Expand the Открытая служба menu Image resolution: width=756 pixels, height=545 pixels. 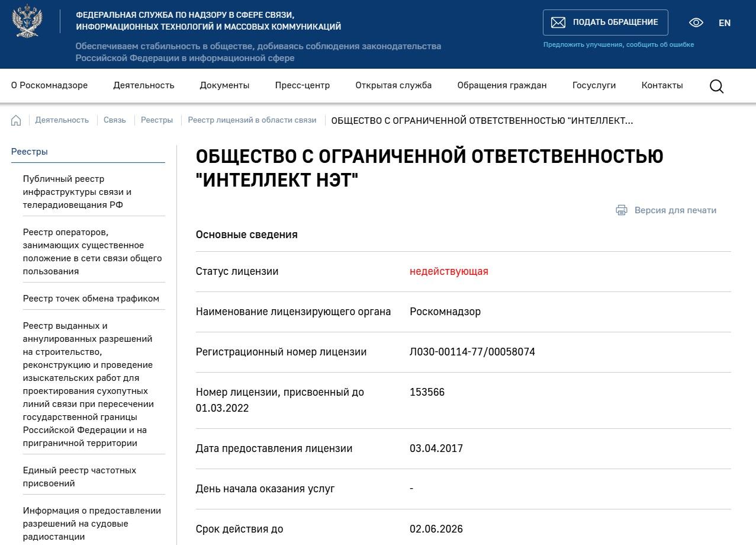coord(393,85)
